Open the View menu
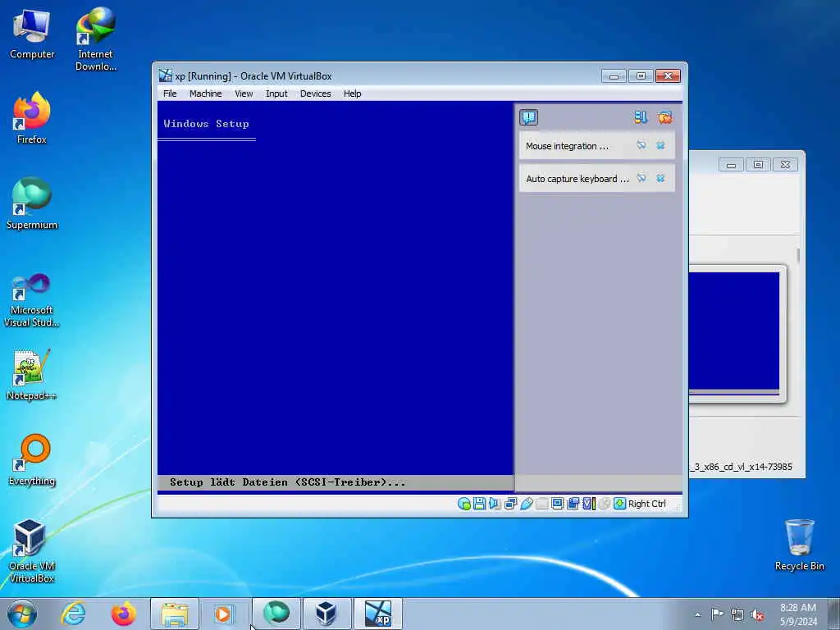Screen dimensions: 840x630 [x=243, y=94]
